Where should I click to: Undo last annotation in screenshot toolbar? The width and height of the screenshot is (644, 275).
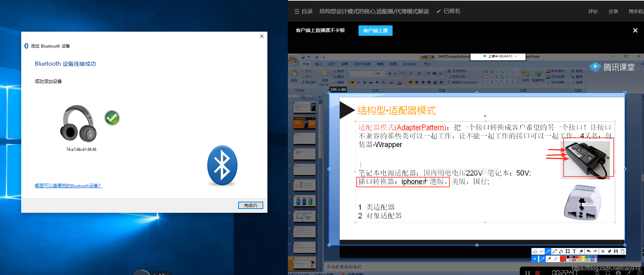588,251
